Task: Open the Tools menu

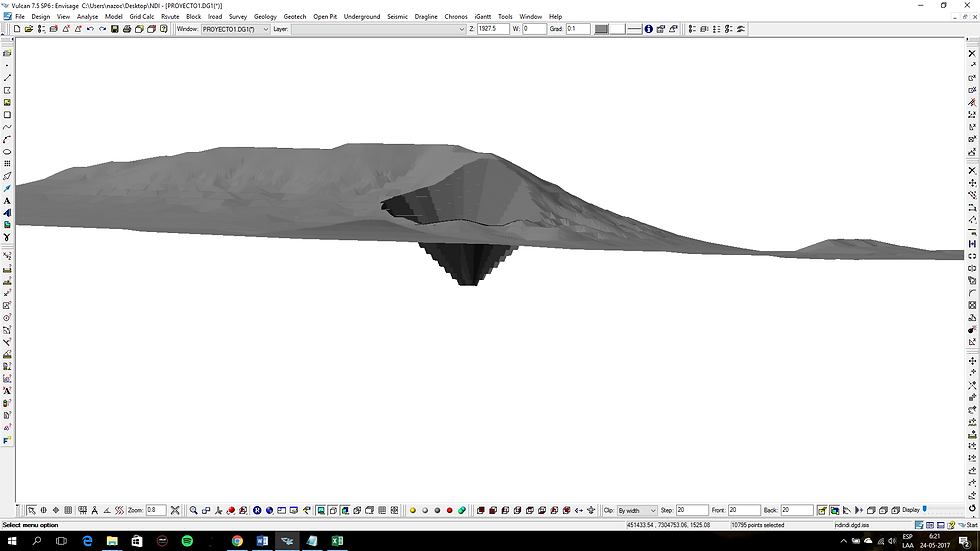Action: tap(505, 17)
